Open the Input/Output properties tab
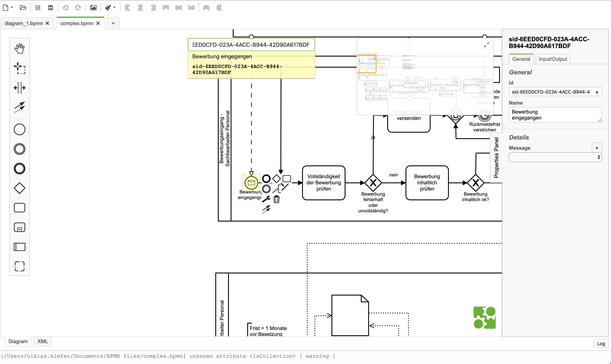 point(553,59)
